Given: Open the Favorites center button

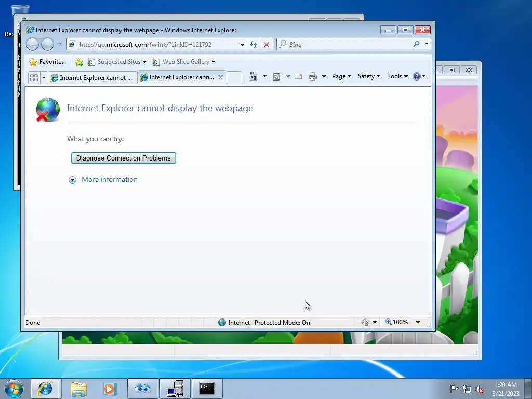Looking at the screenshot, I should (x=47, y=62).
